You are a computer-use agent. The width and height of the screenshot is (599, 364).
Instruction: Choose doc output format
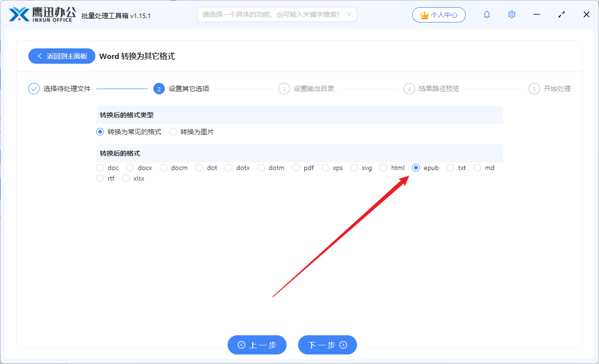[108, 168]
